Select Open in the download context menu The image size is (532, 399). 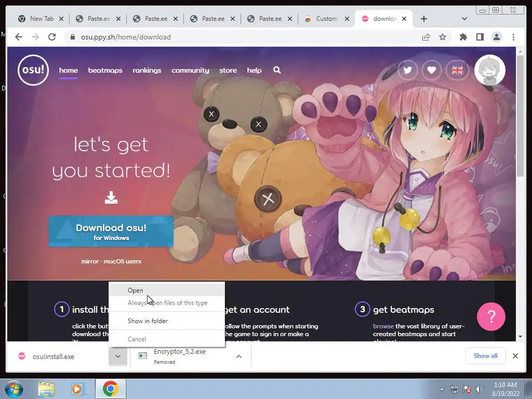167,290
